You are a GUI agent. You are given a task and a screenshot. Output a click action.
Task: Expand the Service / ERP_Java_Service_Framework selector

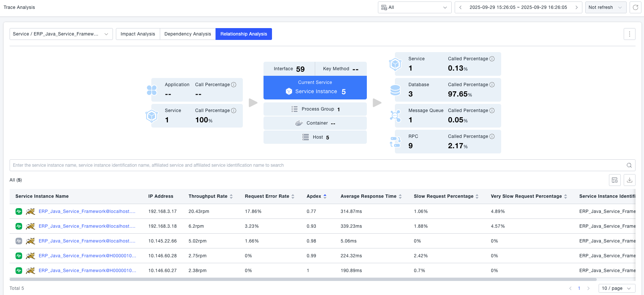click(61, 34)
